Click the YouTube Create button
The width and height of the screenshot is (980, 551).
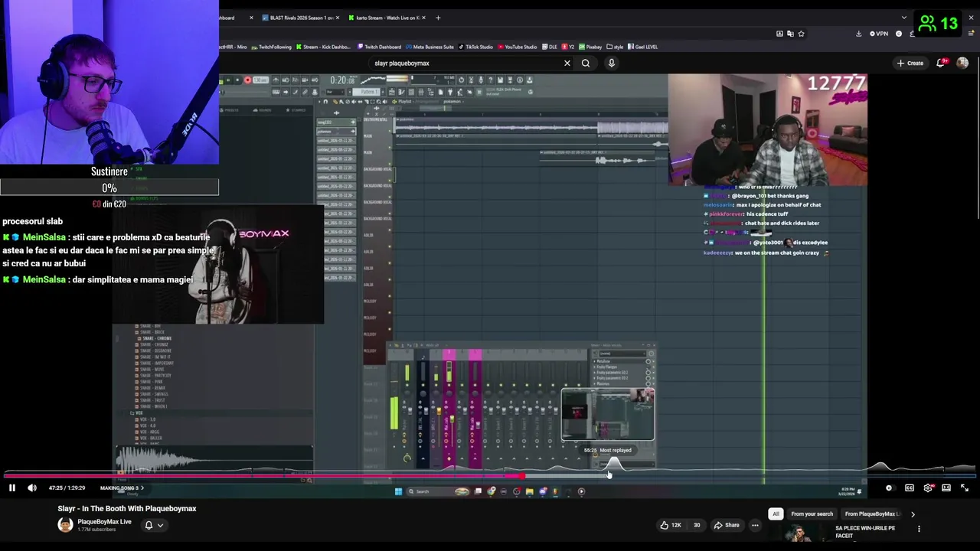pyautogui.click(x=910, y=64)
